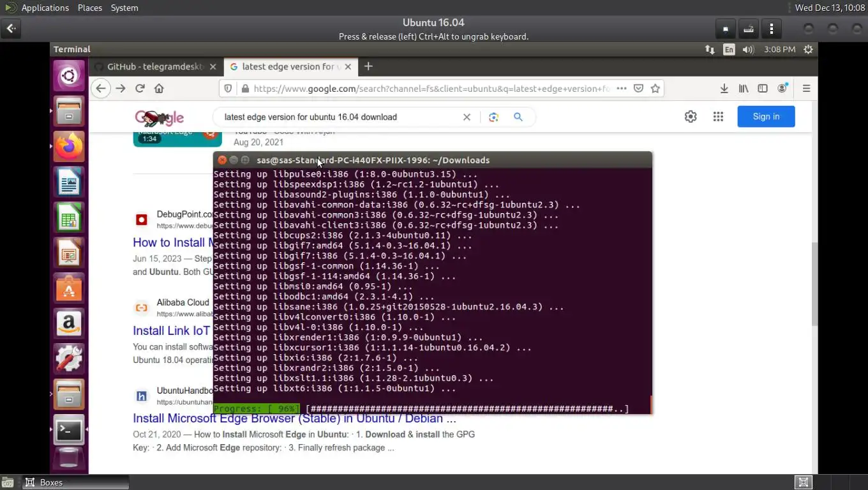This screenshot has width=868, height=490.
Task: Open Ubuntu session gear menu
Action: click(x=809, y=49)
